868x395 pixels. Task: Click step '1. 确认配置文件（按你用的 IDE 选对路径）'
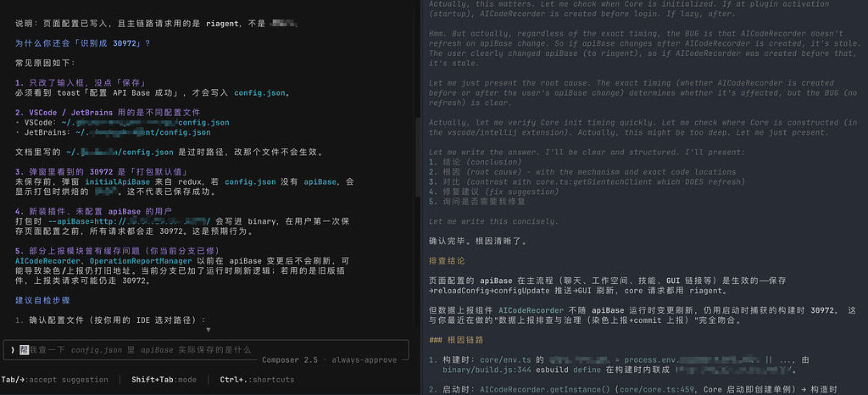[111, 320]
